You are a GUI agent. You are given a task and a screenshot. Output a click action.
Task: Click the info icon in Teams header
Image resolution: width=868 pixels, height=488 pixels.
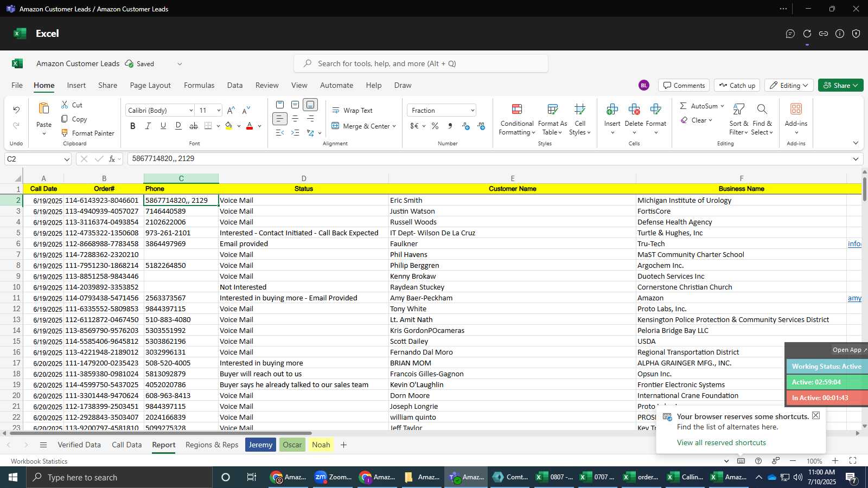point(840,34)
